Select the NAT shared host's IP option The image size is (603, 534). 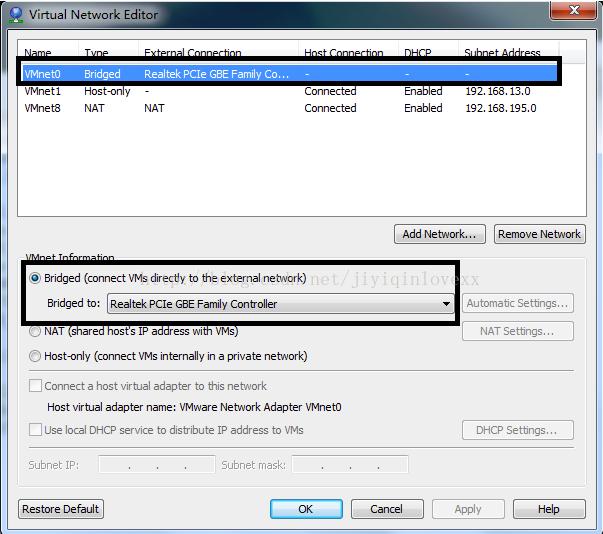(35, 331)
